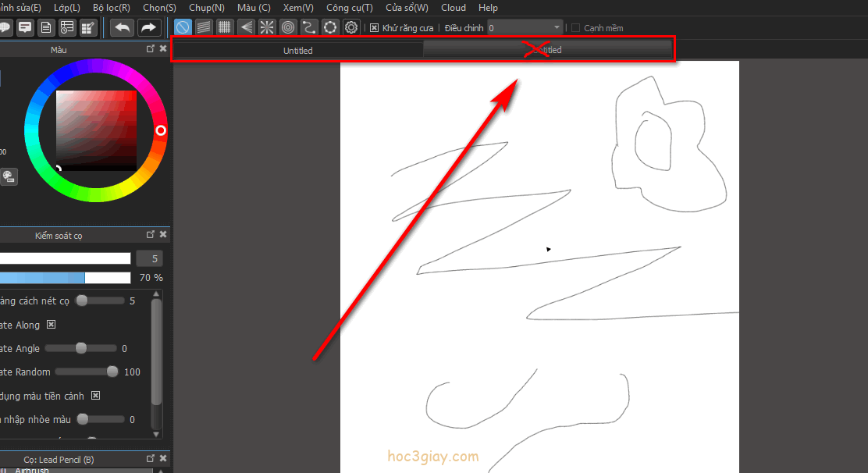Open the Help menu
868x473 pixels.
click(488, 8)
